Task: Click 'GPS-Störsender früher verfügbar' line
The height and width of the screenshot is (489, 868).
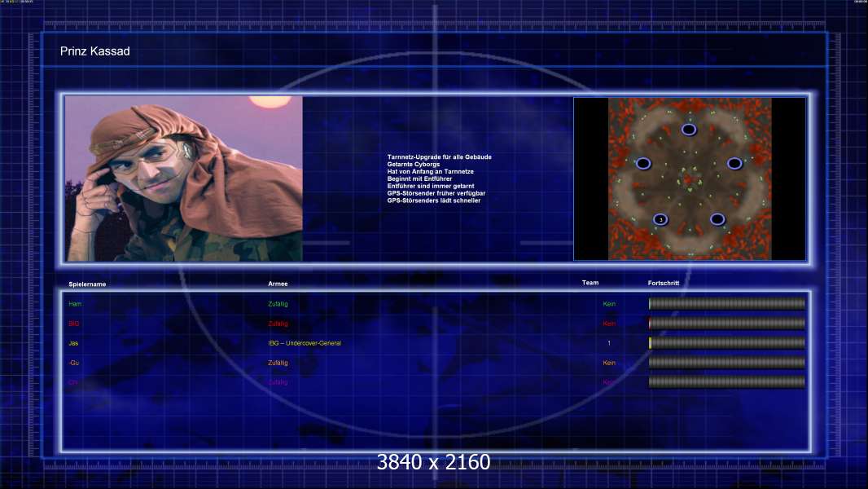Action: point(436,193)
